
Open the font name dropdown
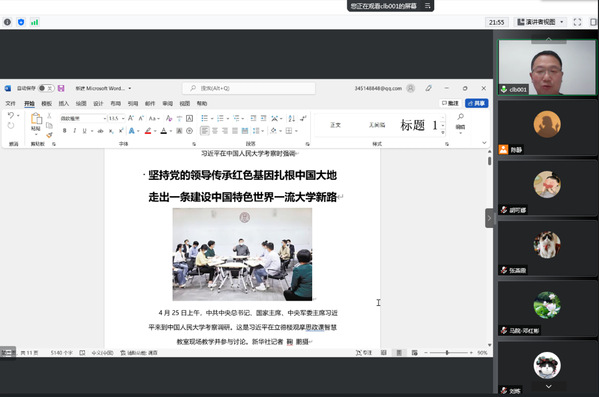point(83,118)
